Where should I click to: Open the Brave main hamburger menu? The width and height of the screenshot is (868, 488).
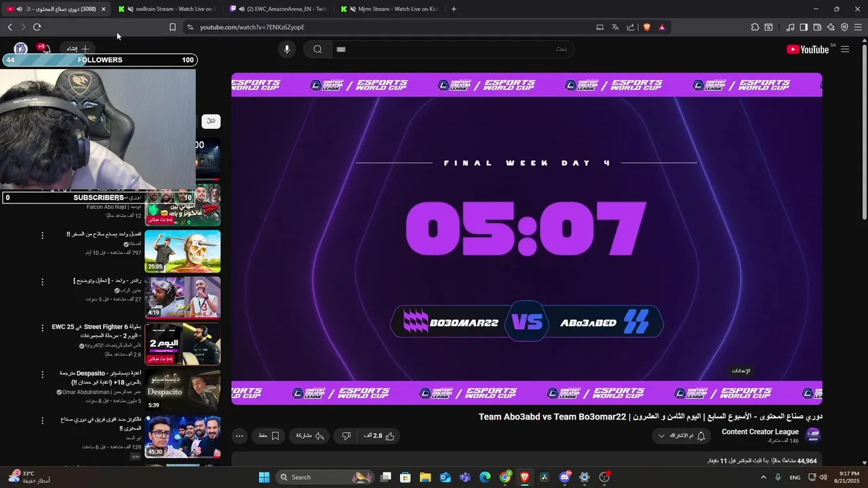pyautogui.click(x=858, y=27)
